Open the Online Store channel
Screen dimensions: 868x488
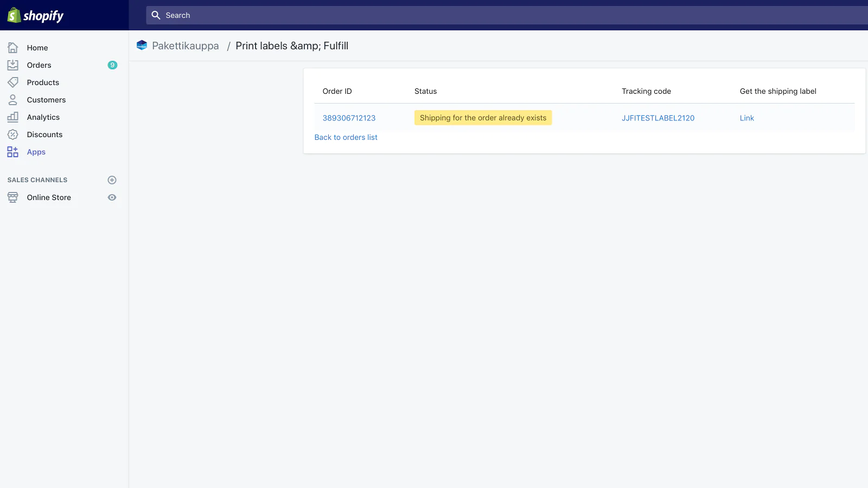[49, 197]
